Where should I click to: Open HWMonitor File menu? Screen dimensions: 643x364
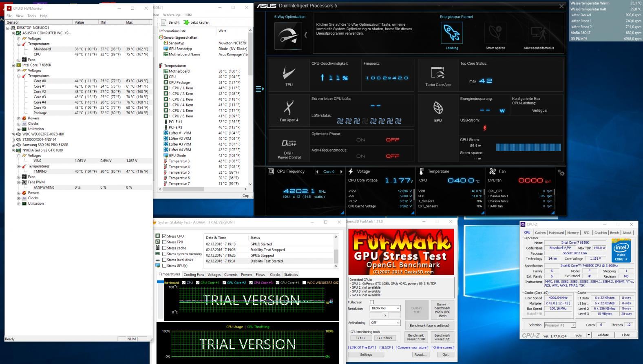pyautogui.click(x=9, y=16)
